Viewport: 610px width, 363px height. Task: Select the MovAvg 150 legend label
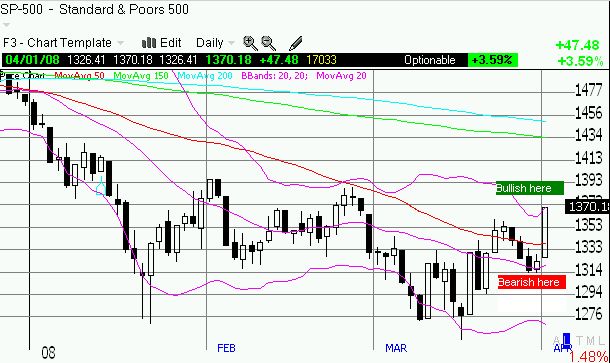pyautogui.click(x=141, y=75)
